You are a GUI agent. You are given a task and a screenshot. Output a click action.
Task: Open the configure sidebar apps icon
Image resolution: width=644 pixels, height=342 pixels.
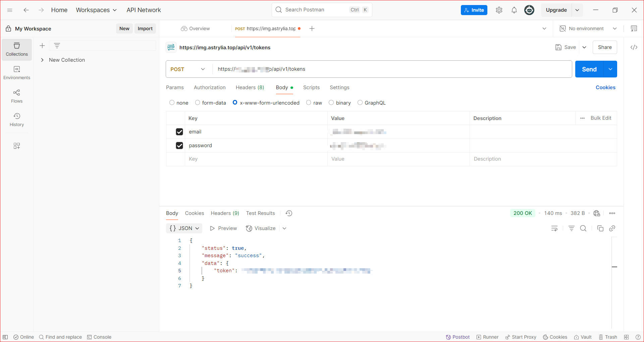[x=17, y=146]
